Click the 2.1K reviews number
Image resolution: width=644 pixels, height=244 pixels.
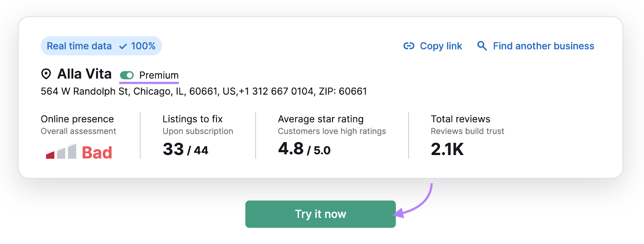pyautogui.click(x=447, y=149)
